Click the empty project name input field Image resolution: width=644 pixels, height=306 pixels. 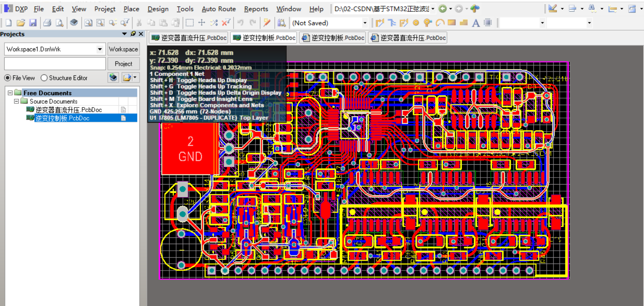55,64
